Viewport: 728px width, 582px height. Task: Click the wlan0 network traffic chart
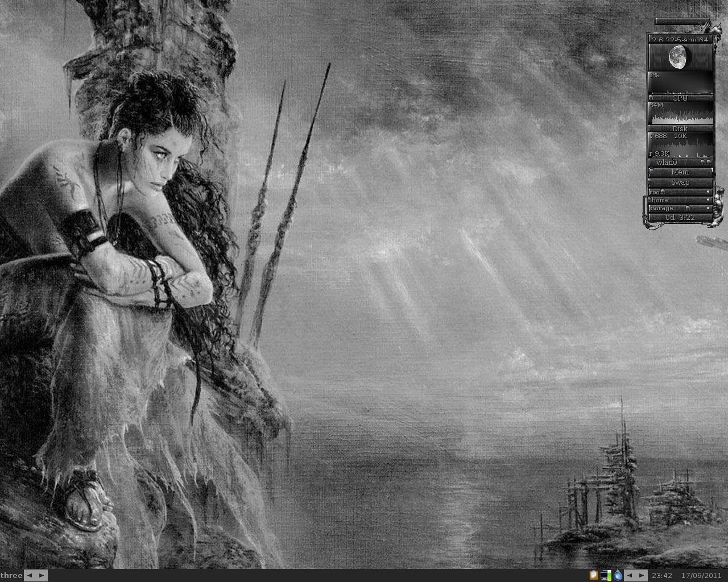[680, 145]
